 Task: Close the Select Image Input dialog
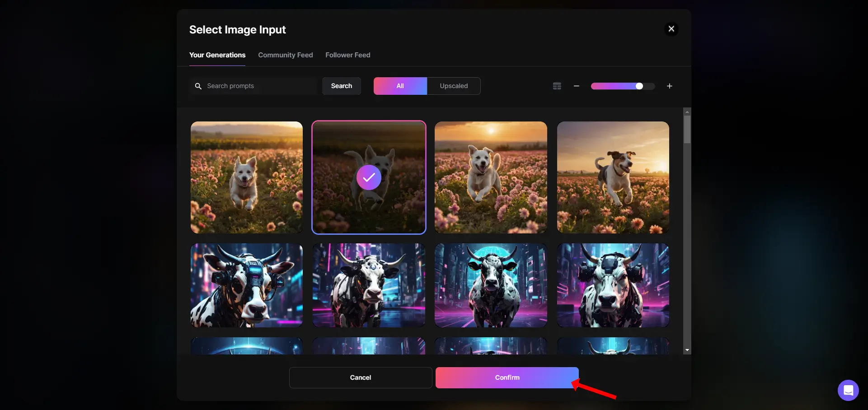click(x=671, y=29)
